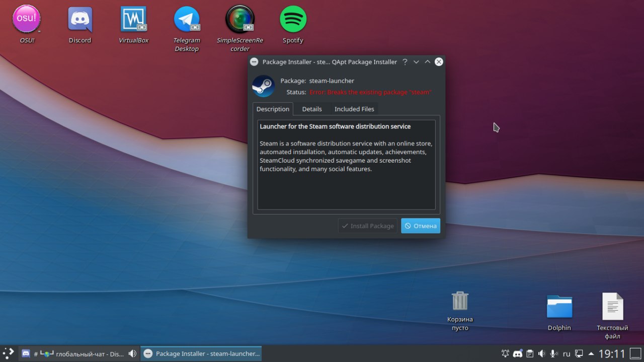Image resolution: width=644 pixels, height=362 pixels.
Task: Open the Spotify desktop icon
Action: [293, 19]
